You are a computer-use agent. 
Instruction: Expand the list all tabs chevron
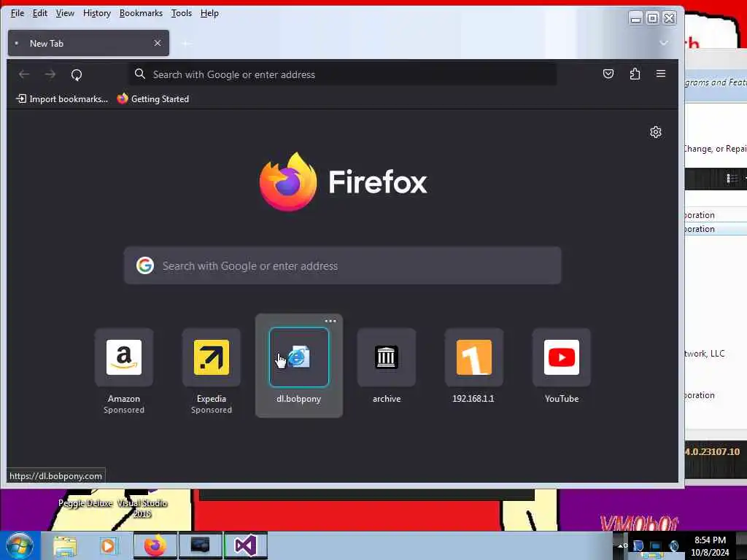[663, 43]
